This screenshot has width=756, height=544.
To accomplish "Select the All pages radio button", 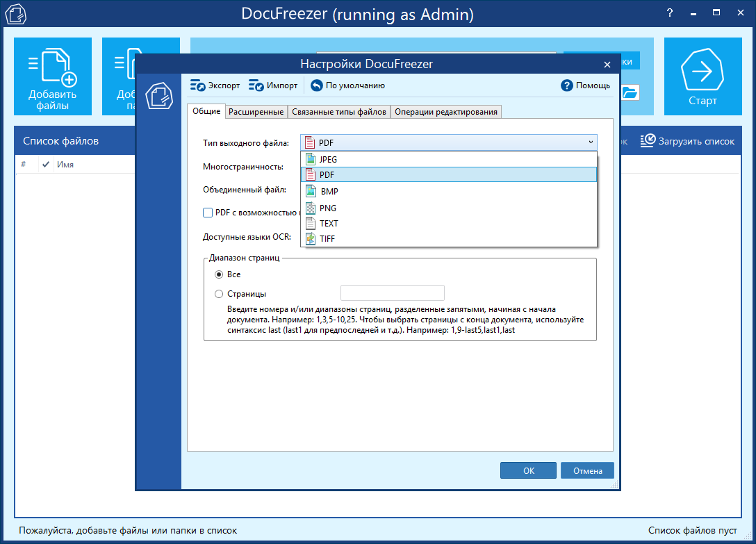I will coord(219,274).
